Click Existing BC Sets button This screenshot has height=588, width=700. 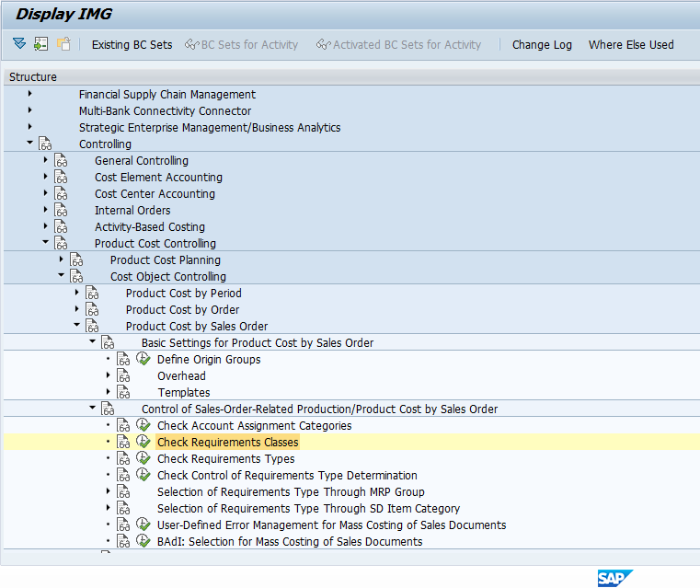coord(132,45)
